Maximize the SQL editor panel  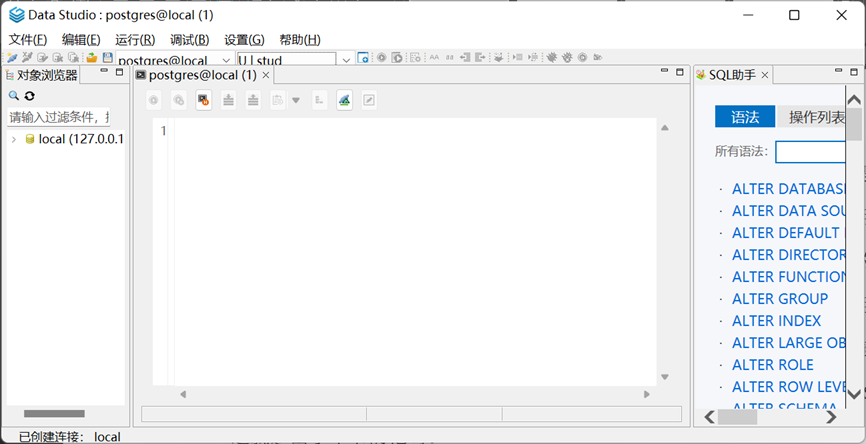[x=680, y=72]
